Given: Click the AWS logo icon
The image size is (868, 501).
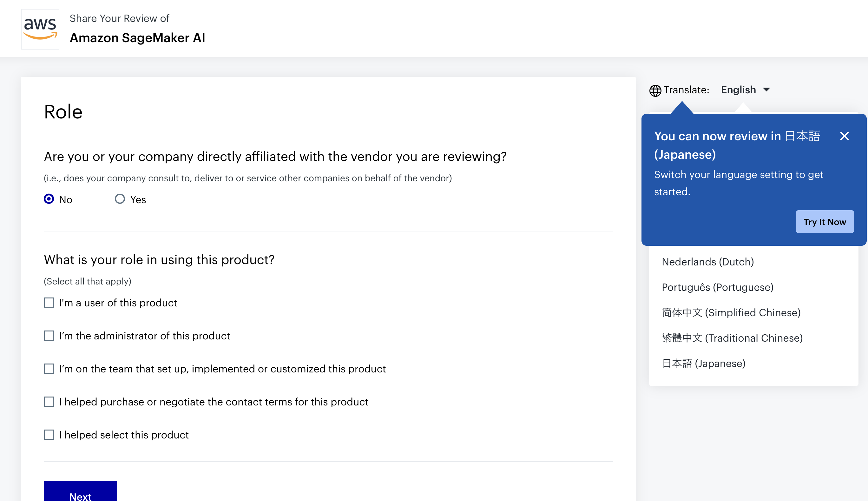Looking at the screenshot, I should pyautogui.click(x=40, y=29).
